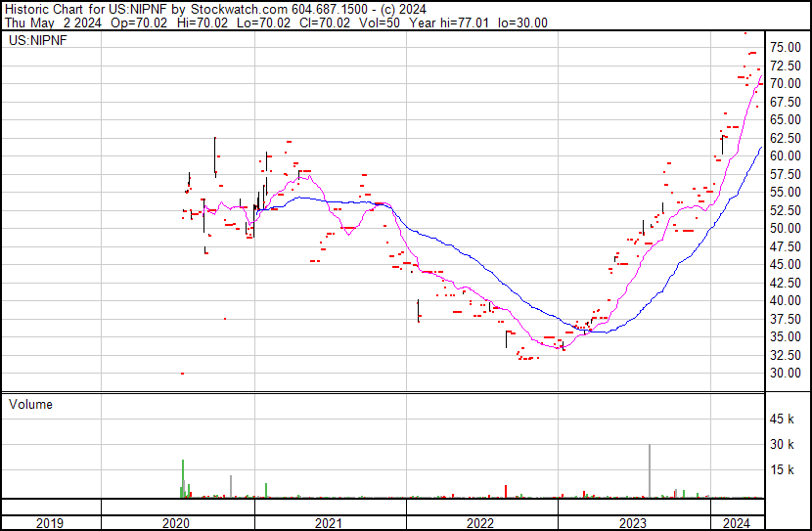Select the 30 k volume axis label
The height and width of the screenshot is (531, 812).
pyautogui.click(x=785, y=445)
